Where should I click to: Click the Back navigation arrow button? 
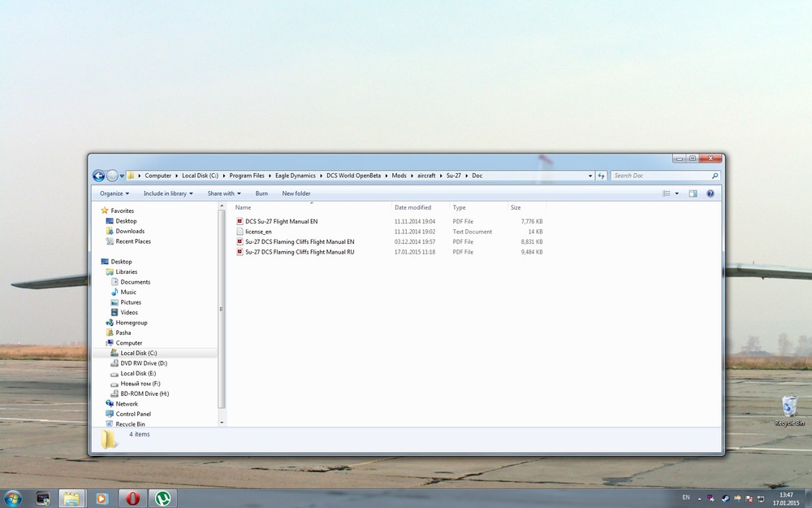(98, 176)
